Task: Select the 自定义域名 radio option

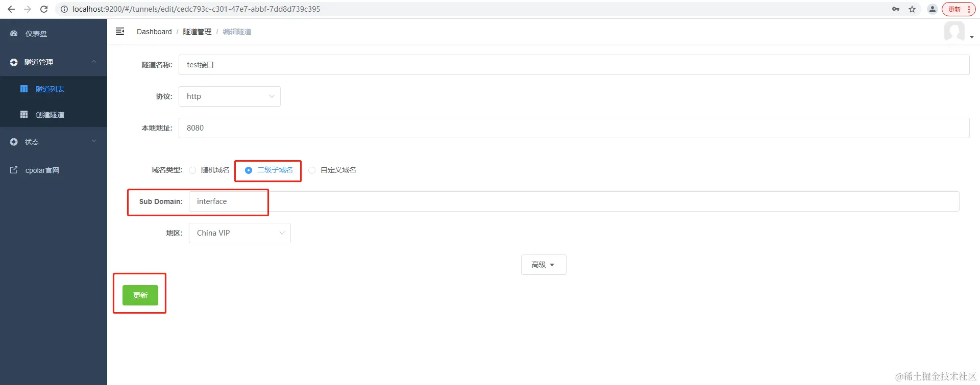Action: coord(332,170)
